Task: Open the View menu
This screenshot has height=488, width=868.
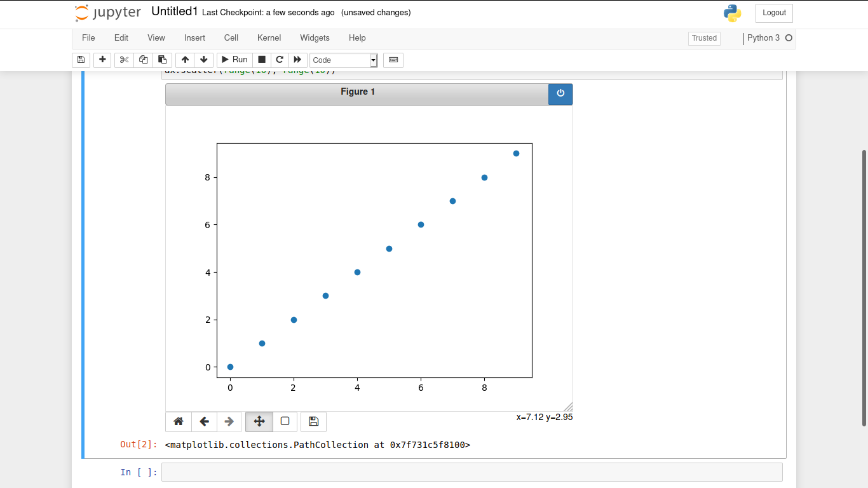Action: click(156, 38)
